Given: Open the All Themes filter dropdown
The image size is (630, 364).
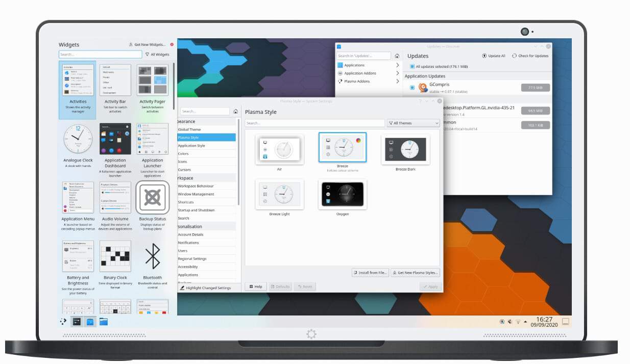Looking at the screenshot, I should [414, 123].
